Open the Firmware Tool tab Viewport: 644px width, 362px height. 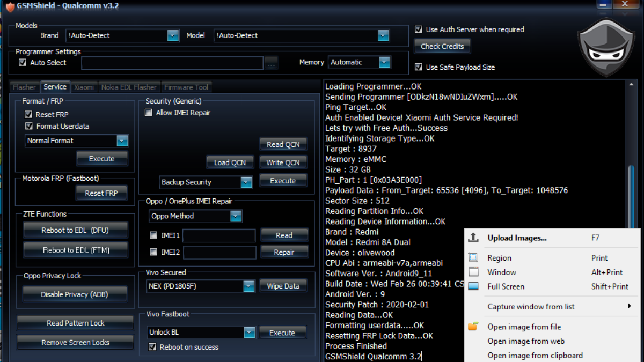(x=186, y=87)
